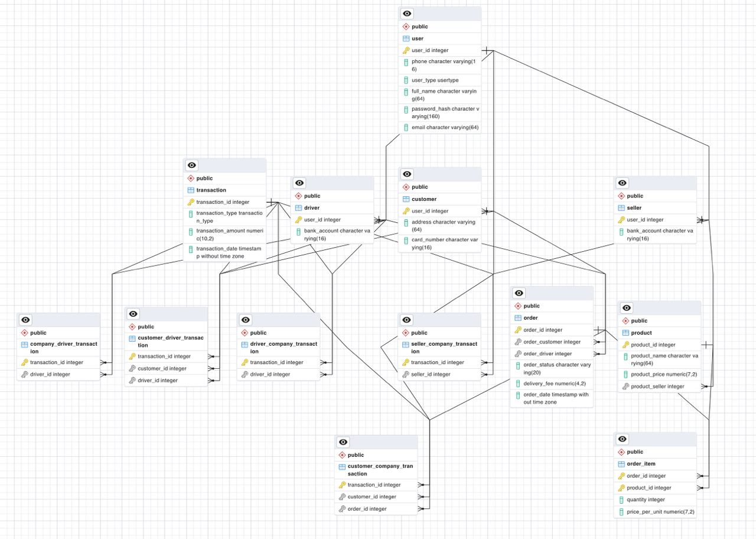Click the key icon of product_id in product table
The height and width of the screenshot is (539, 756).
pos(625,345)
